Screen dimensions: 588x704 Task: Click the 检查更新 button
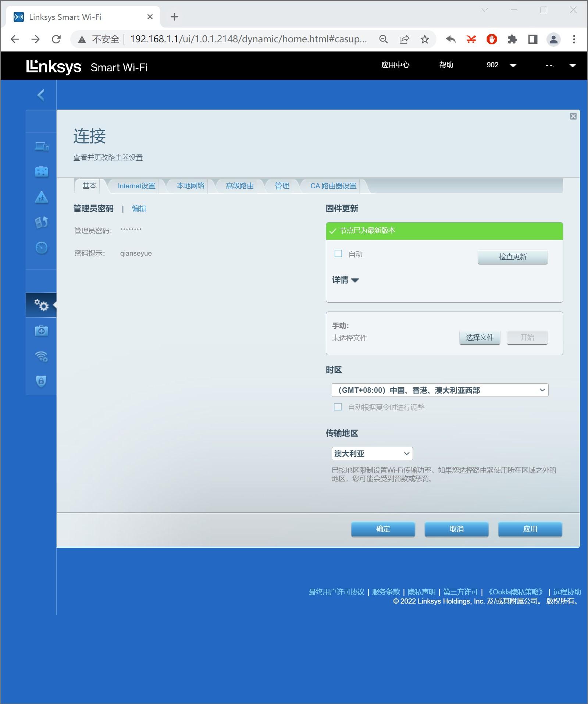[x=513, y=257]
